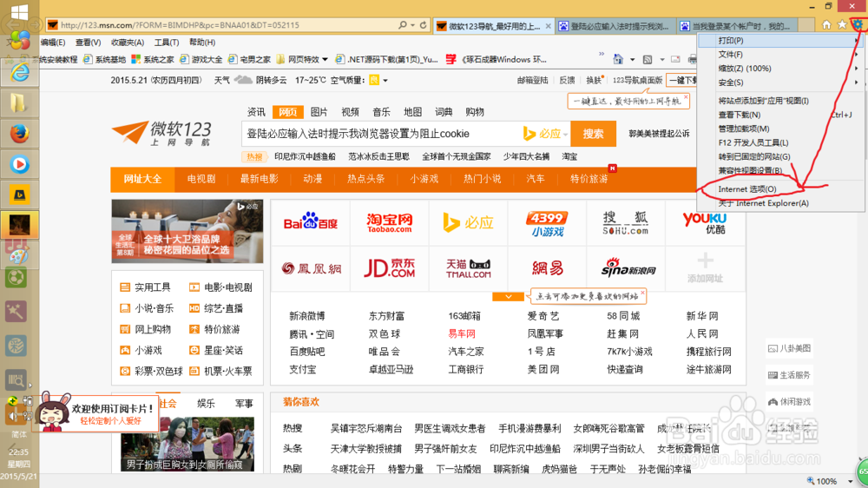Open the 凤凰网 site tile
Screen dimensions: 868x488
311,268
